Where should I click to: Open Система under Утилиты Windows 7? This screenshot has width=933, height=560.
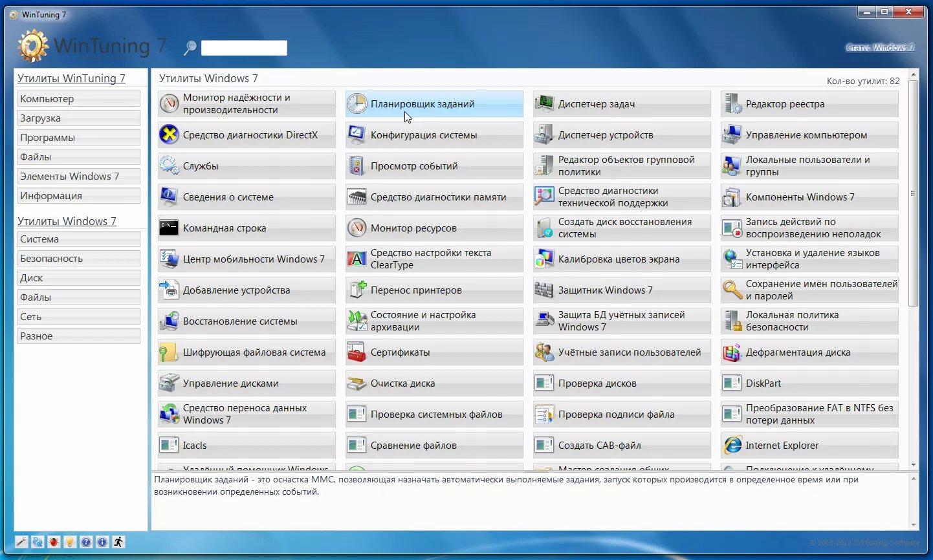(79, 239)
